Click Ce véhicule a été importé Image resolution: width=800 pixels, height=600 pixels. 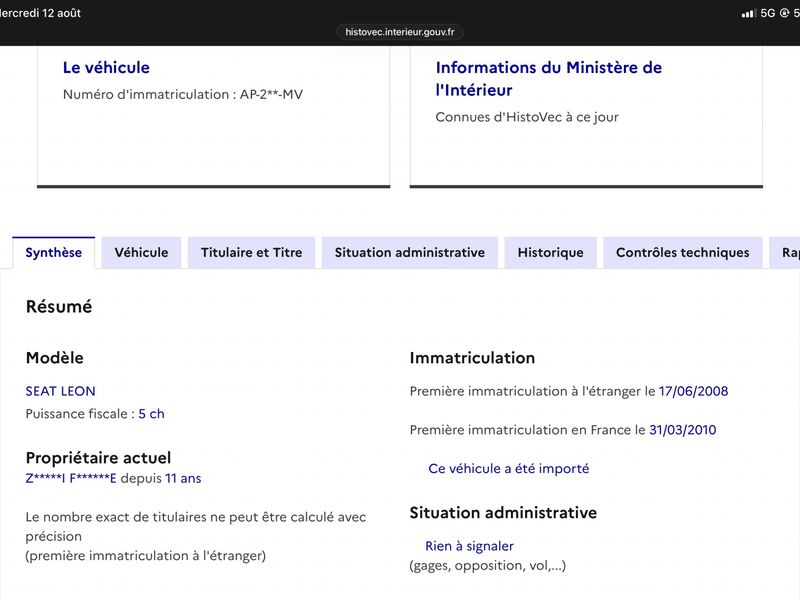tap(509, 469)
